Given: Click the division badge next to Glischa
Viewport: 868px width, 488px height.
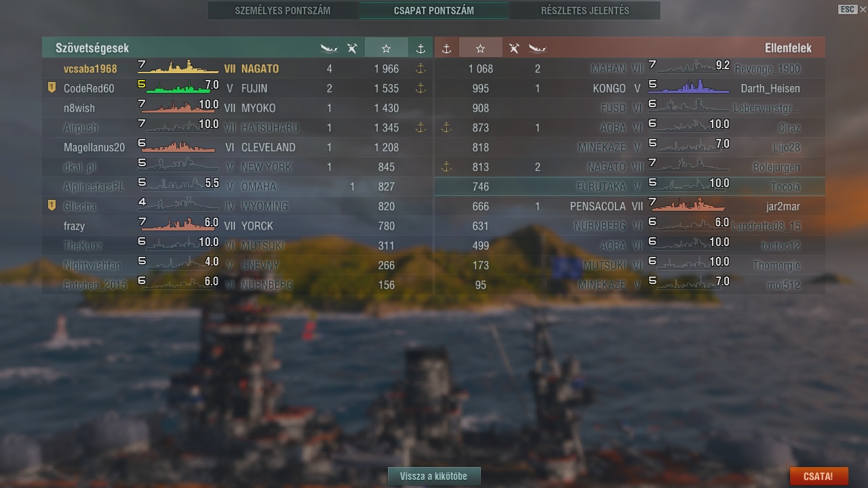Looking at the screenshot, I should 52,205.
